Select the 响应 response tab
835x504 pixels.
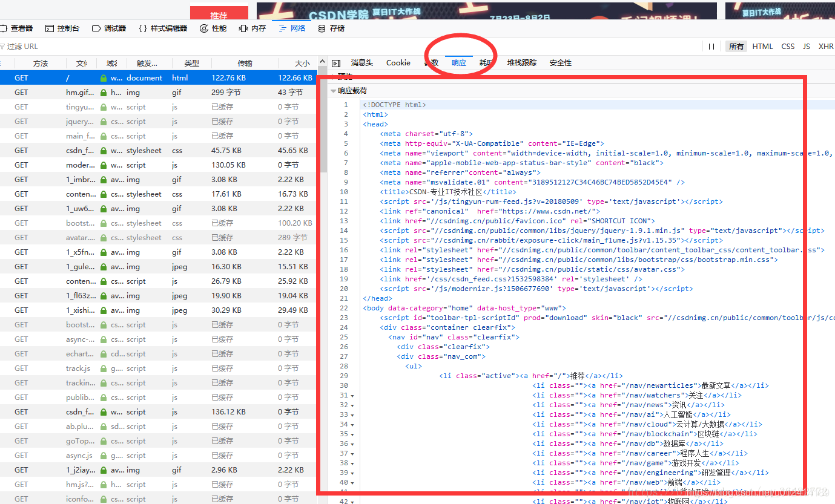[x=459, y=63]
